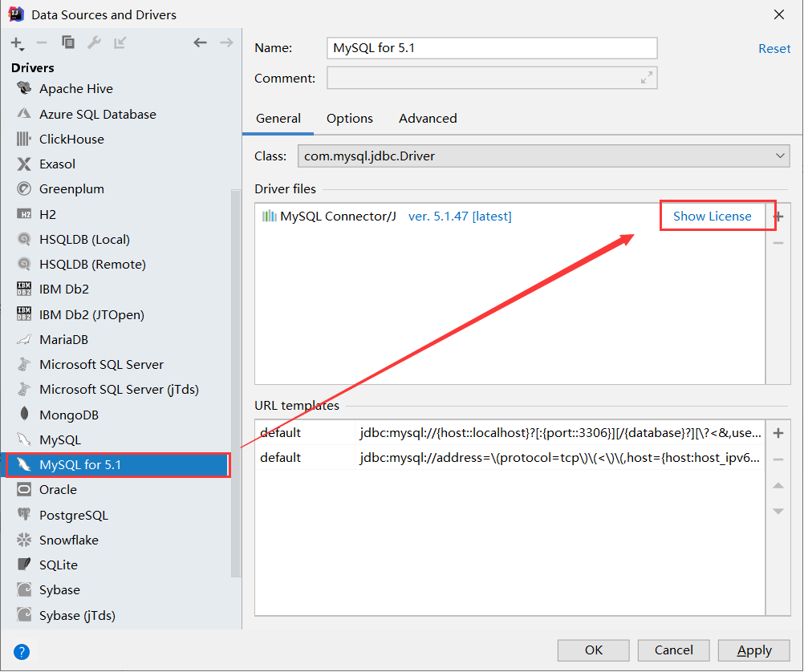804x672 pixels.
Task: Click the help question mark button
Action: [x=22, y=651]
